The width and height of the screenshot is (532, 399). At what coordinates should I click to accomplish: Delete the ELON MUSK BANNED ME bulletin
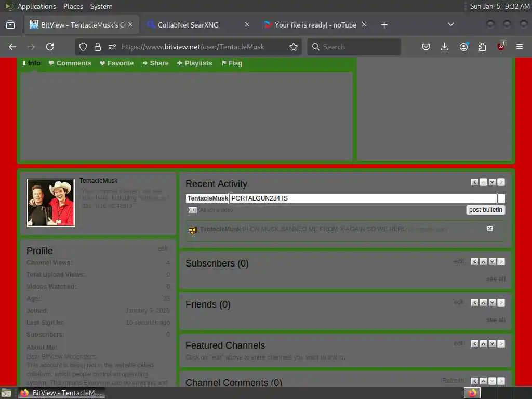[490, 229]
